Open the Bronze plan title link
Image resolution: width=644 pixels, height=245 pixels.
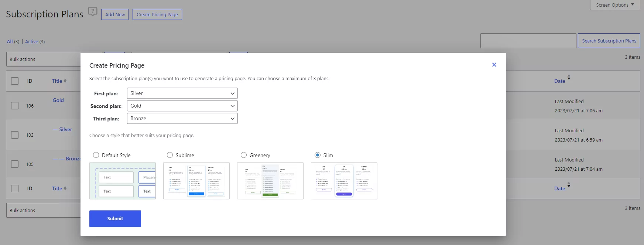(66, 159)
